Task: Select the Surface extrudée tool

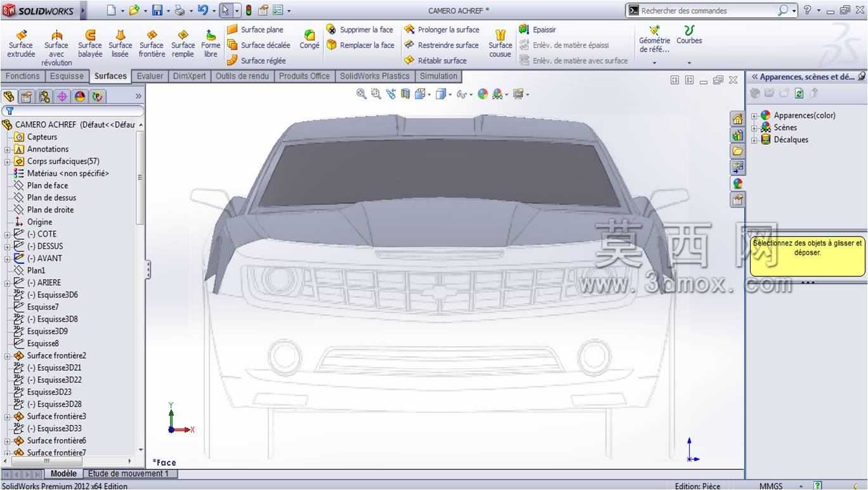Action: point(21,44)
